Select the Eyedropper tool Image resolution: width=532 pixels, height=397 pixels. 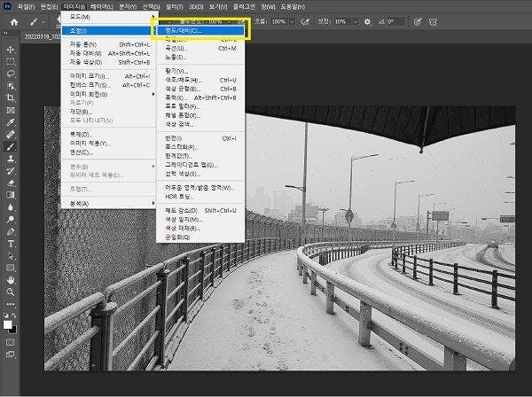[x=11, y=122]
